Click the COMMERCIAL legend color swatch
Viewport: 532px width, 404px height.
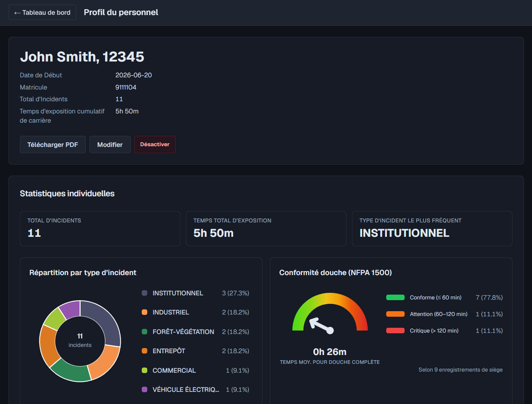point(145,370)
